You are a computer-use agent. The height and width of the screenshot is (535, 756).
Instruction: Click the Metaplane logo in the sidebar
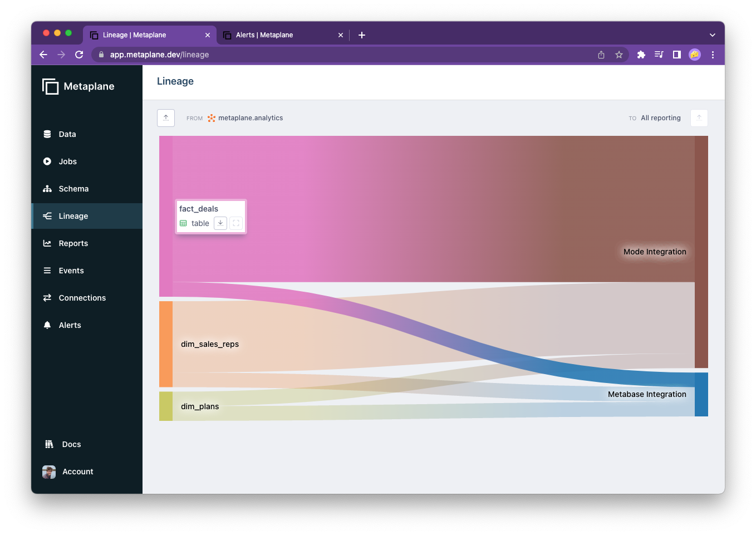coord(50,86)
